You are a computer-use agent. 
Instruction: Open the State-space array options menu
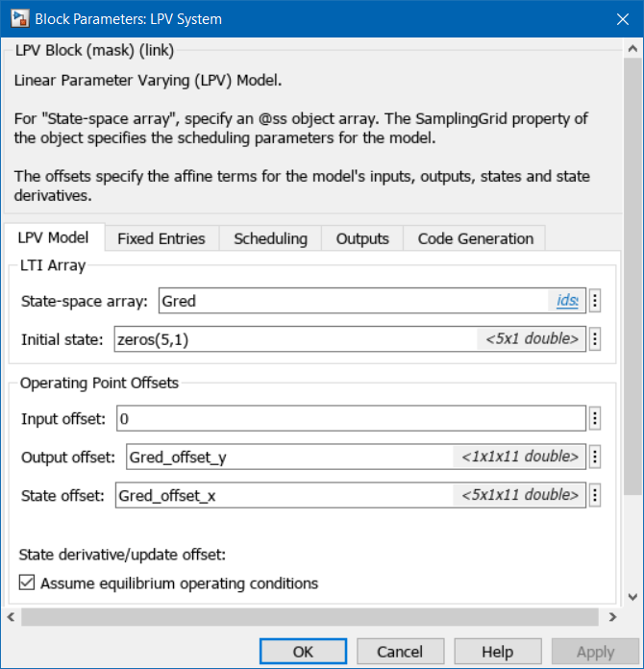[595, 301]
